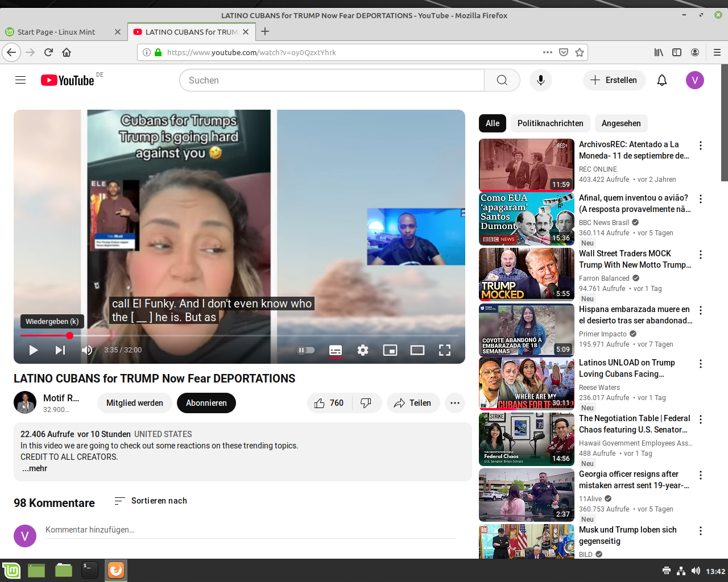Open Trump Mocked video thumbnail
728x582 pixels.
527,275
